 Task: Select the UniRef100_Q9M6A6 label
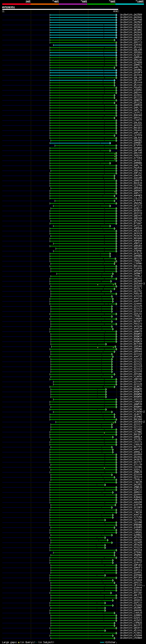click(x=131, y=349)
